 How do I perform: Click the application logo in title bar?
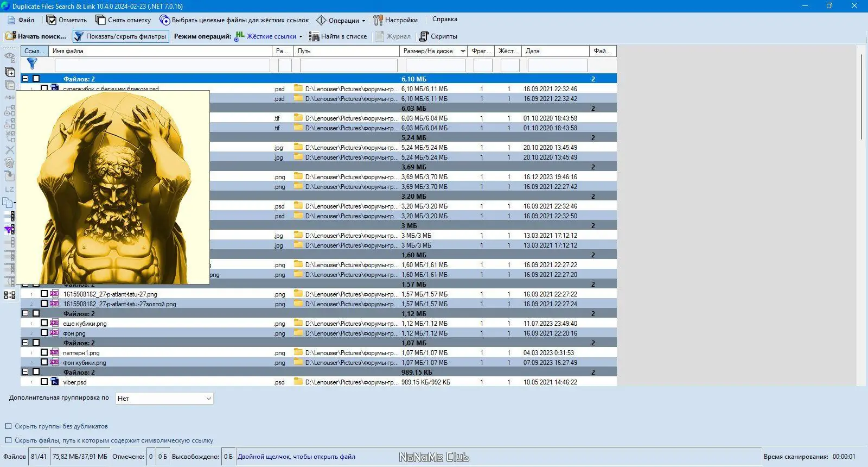coord(5,6)
